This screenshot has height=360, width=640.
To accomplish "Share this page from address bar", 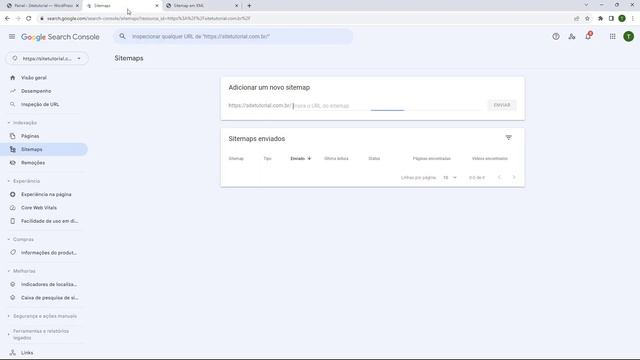I will pos(576,18).
